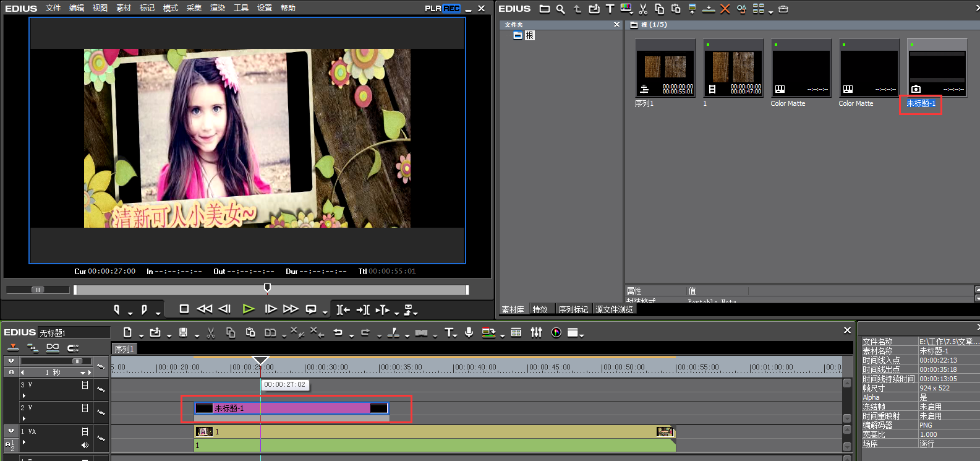Image resolution: width=980 pixels, height=461 pixels.
Task: Toggle video mute on track 2 V
Action: [x=85, y=408]
